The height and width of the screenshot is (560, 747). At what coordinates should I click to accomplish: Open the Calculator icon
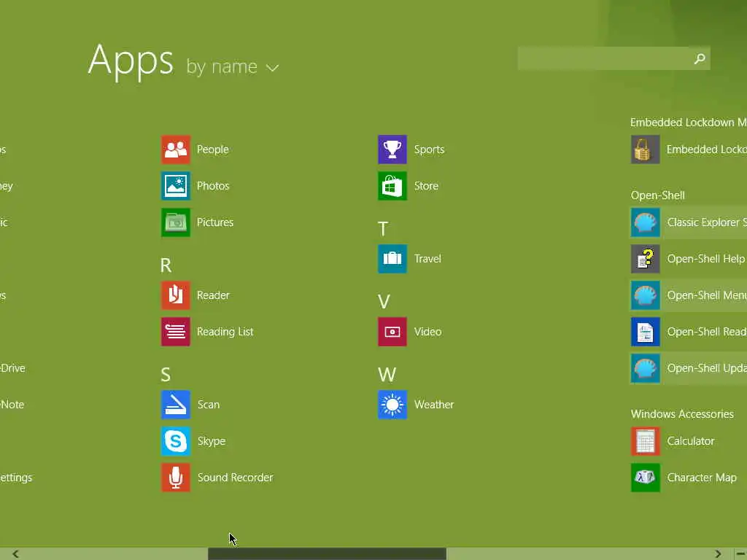pyautogui.click(x=646, y=441)
